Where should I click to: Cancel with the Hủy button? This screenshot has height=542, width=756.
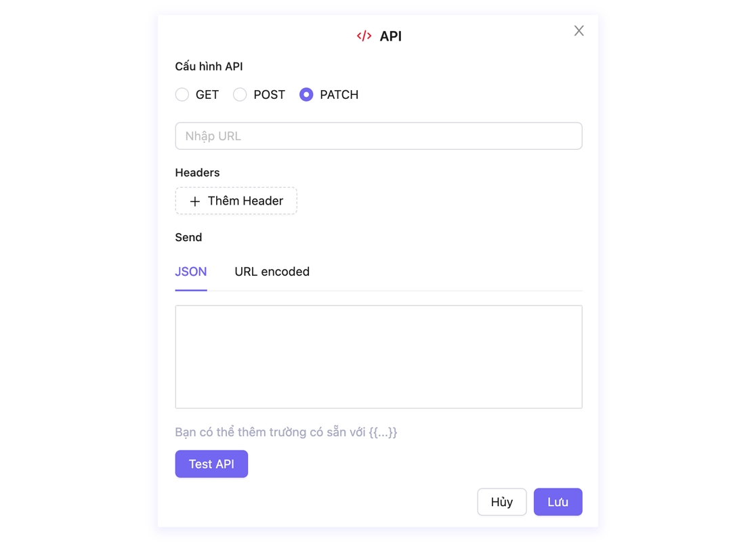click(x=501, y=502)
